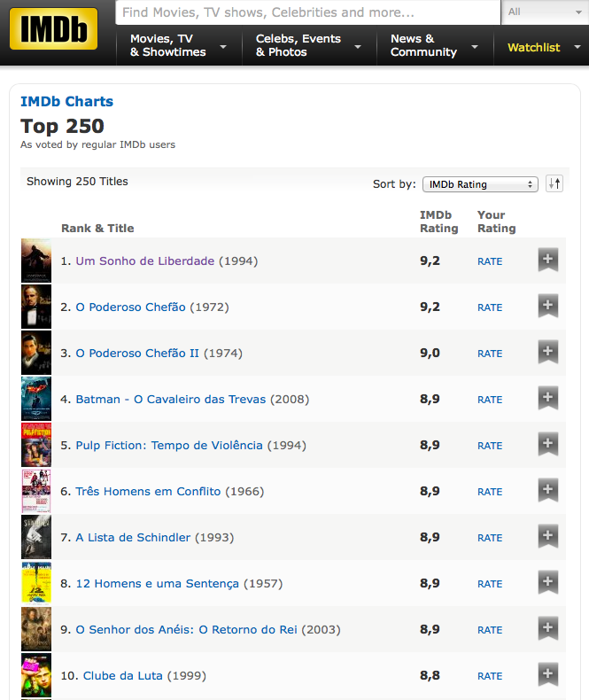The image size is (589, 700).
Task: Expand the Movies, TV & Showtimes menu
Action: 177,46
